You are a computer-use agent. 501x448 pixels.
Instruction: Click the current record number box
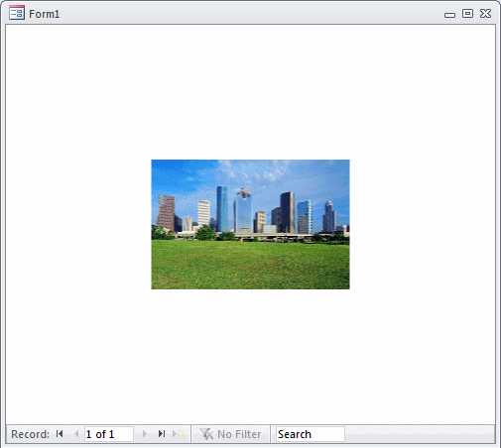coord(109,434)
